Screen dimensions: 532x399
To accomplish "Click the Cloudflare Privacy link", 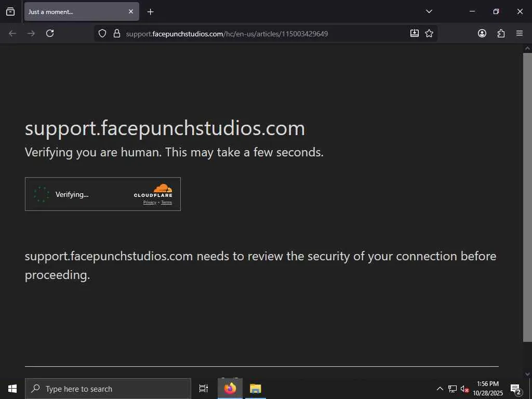I will [150, 203].
